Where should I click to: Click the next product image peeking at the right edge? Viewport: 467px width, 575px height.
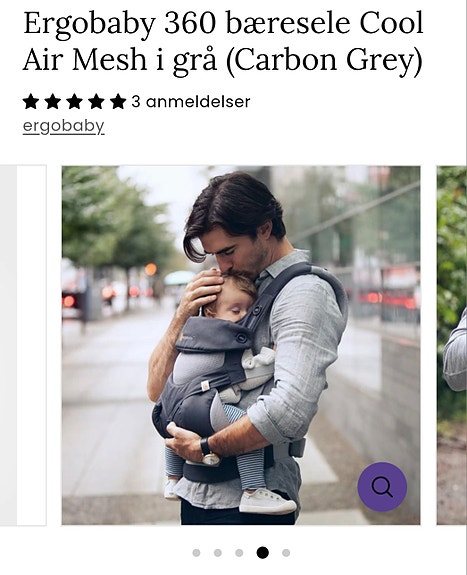(452, 345)
